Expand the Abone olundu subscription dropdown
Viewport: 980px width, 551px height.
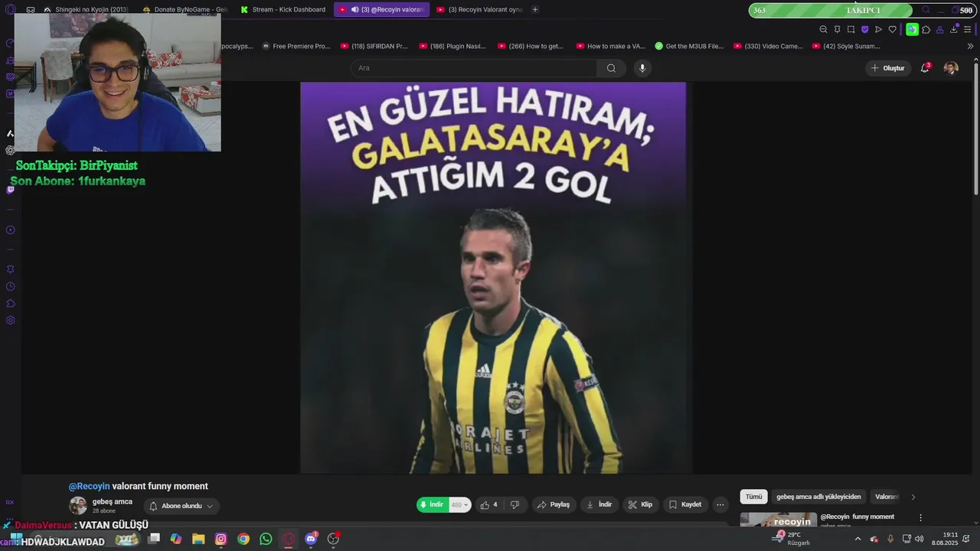pyautogui.click(x=181, y=506)
